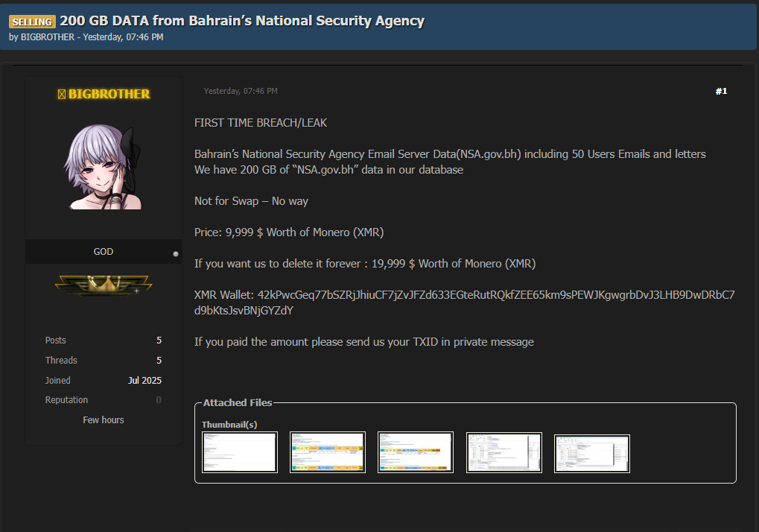
Task: Select the Posts label in user stats
Action: (x=56, y=341)
